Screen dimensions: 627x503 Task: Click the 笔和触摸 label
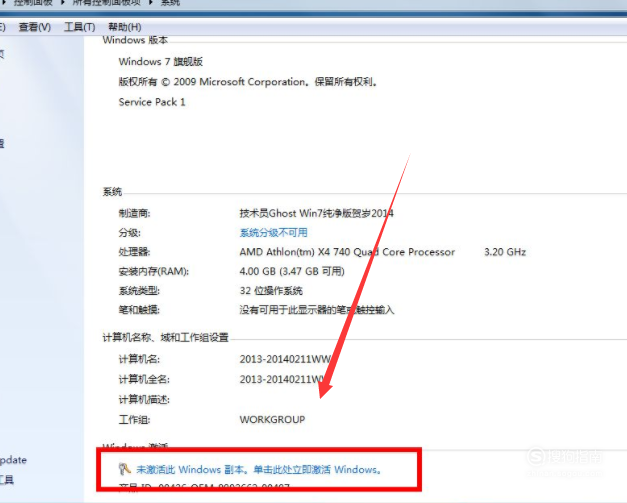pyautogui.click(x=139, y=310)
